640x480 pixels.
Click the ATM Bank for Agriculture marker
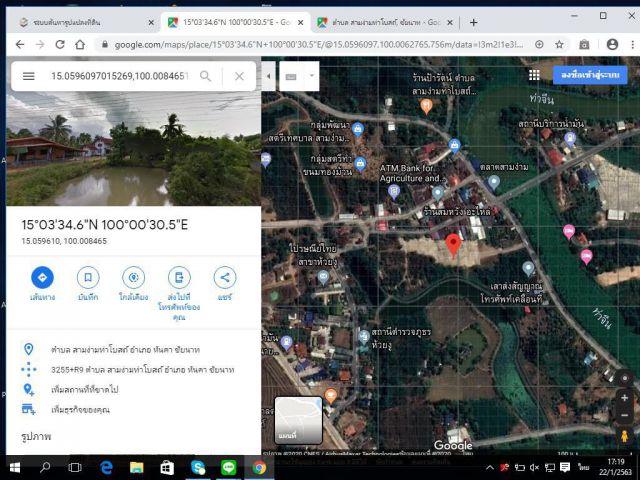point(394,191)
